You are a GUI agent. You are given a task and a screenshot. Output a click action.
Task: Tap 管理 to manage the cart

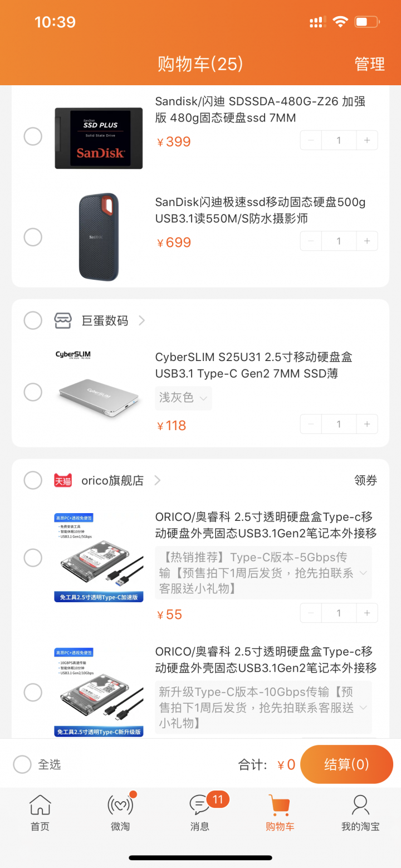coord(370,64)
